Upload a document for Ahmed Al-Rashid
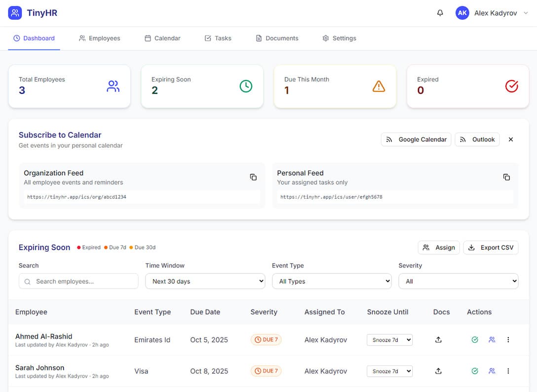Screen dimensions: 537x392 (438, 340)
